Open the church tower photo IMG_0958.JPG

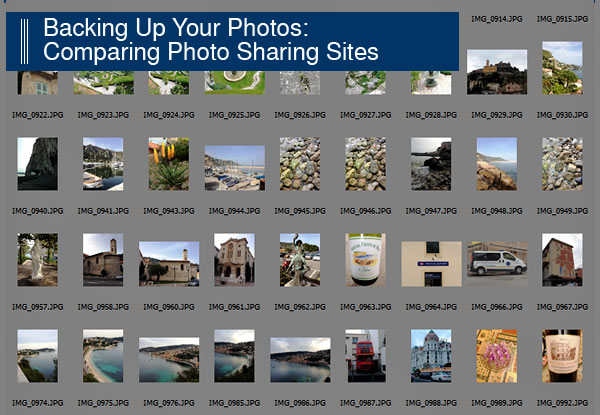tap(103, 260)
